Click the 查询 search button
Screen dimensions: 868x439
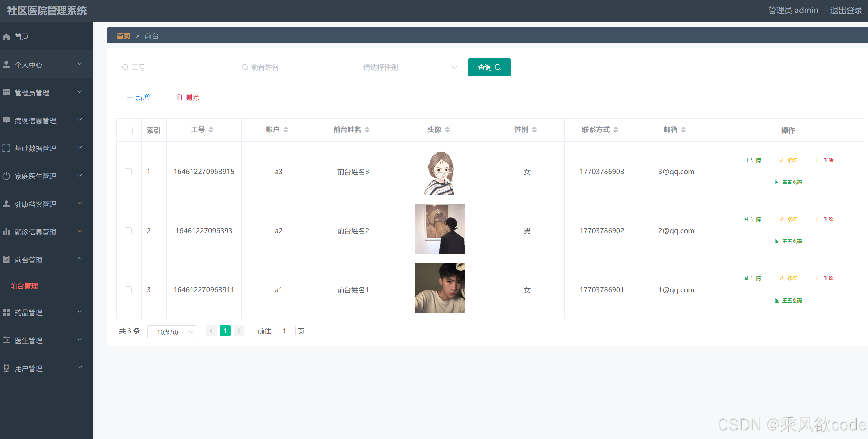pos(489,67)
